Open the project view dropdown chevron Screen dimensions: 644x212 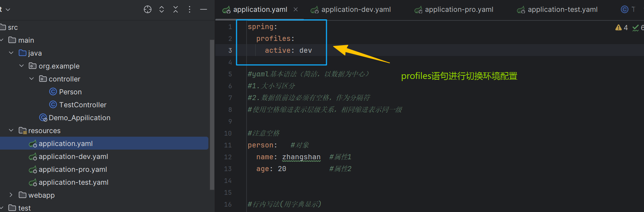pos(8,9)
